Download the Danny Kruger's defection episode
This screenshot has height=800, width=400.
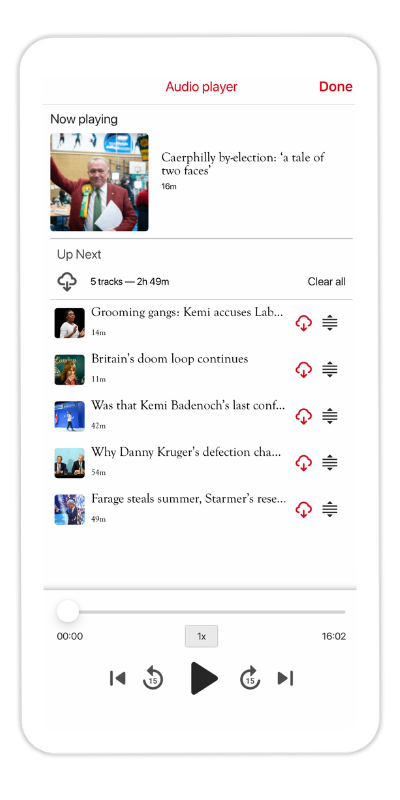click(x=304, y=463)
